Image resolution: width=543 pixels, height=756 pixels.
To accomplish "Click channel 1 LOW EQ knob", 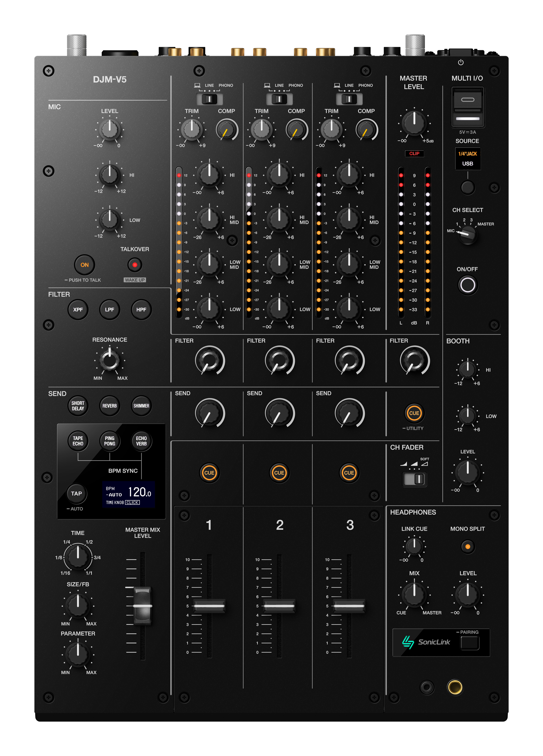I will (209, 309).
